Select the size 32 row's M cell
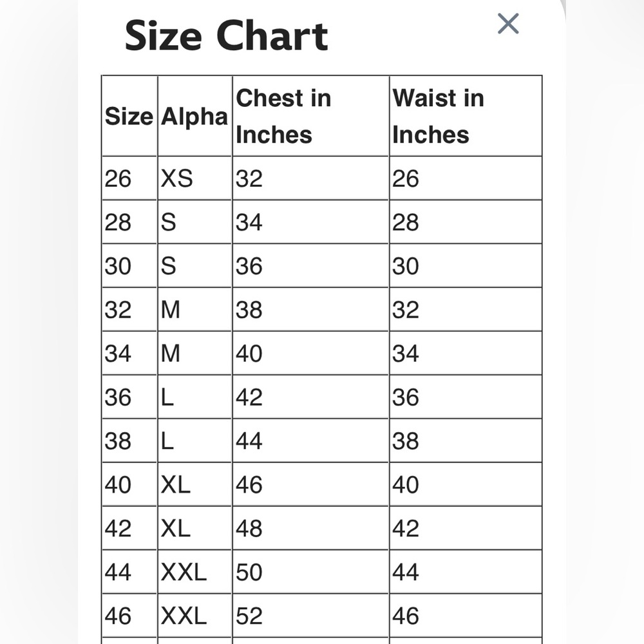The height and width of the screenshot is (644, 644). [194, 310]
